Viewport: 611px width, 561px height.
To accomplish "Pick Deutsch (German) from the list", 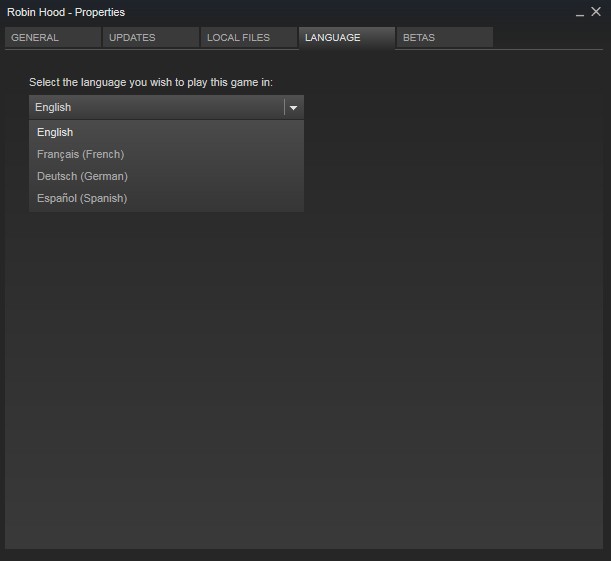I will tap(166, 176).
